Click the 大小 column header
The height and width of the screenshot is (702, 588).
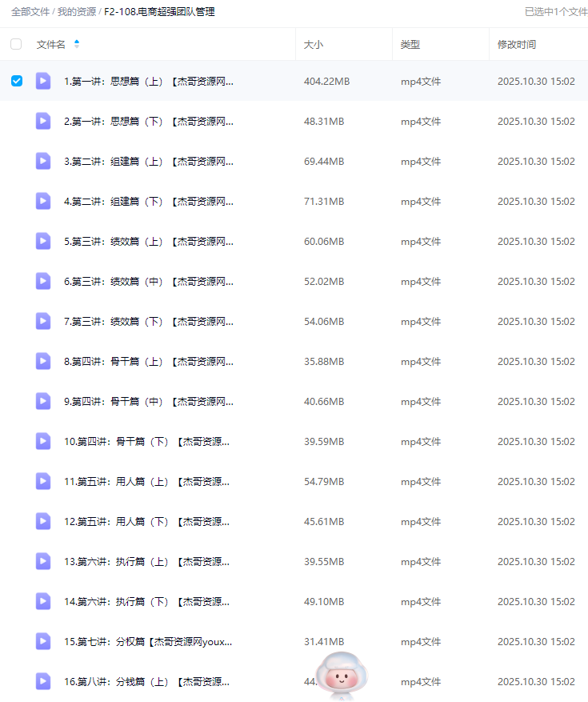314,45
